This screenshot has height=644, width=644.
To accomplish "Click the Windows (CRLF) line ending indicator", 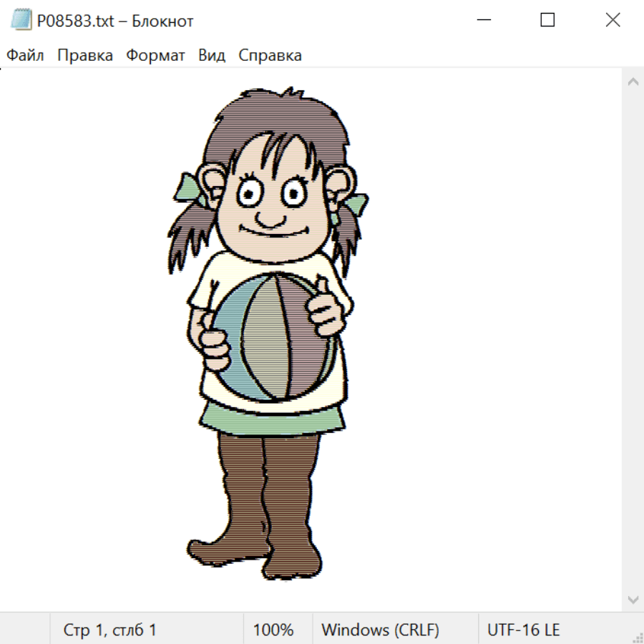I will pos(380,630).
